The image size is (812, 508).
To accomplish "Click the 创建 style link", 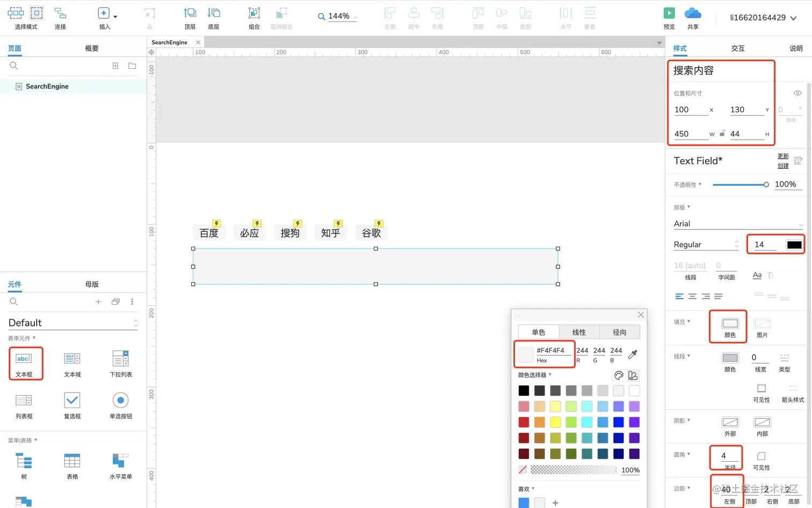I will (x=783, y=166).
